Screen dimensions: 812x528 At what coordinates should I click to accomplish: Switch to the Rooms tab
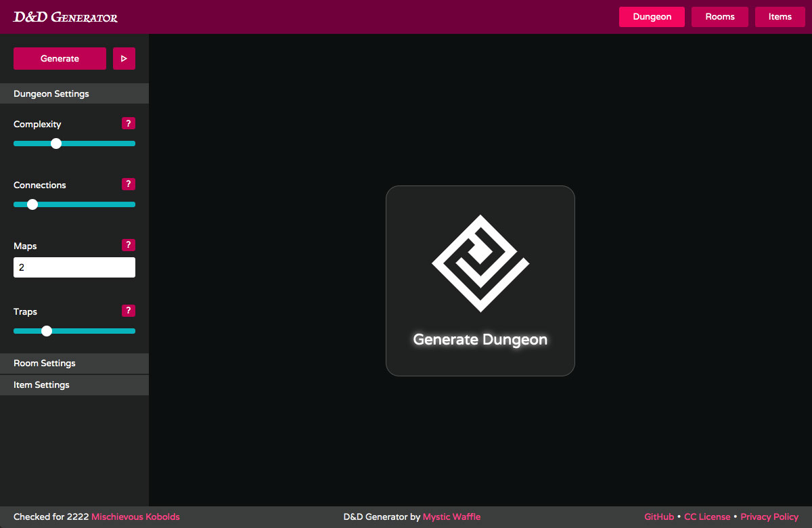pos(719,16)
